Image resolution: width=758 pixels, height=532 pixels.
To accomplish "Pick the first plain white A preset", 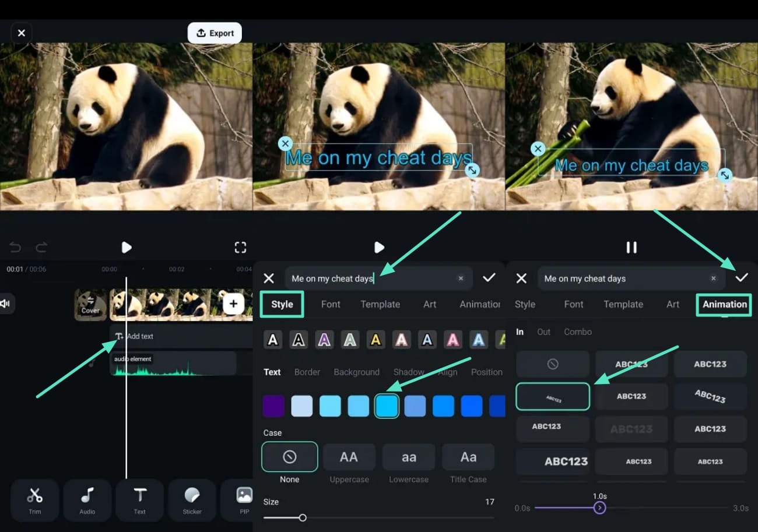I will (273, 340).
